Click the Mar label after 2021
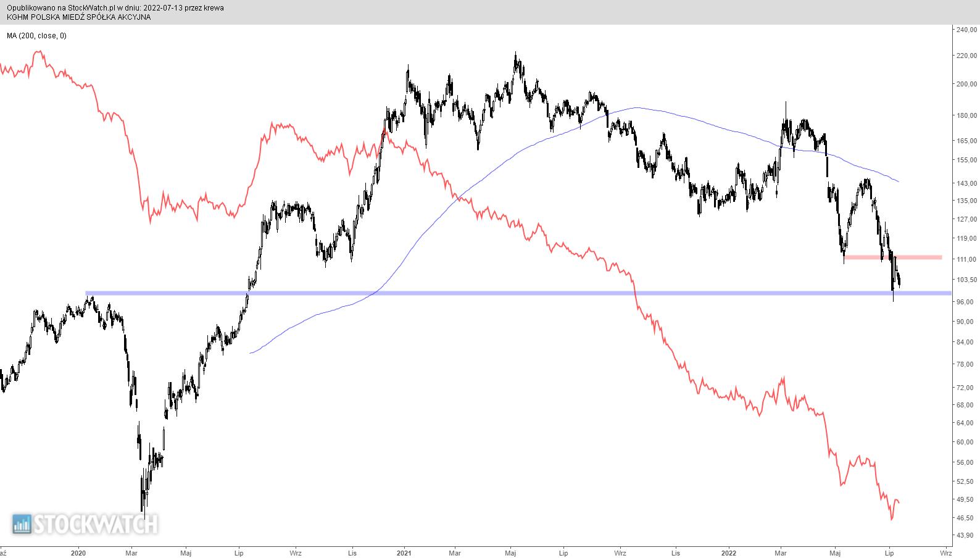The width and height of the screenshot is (980, 558). click(455, 553)
